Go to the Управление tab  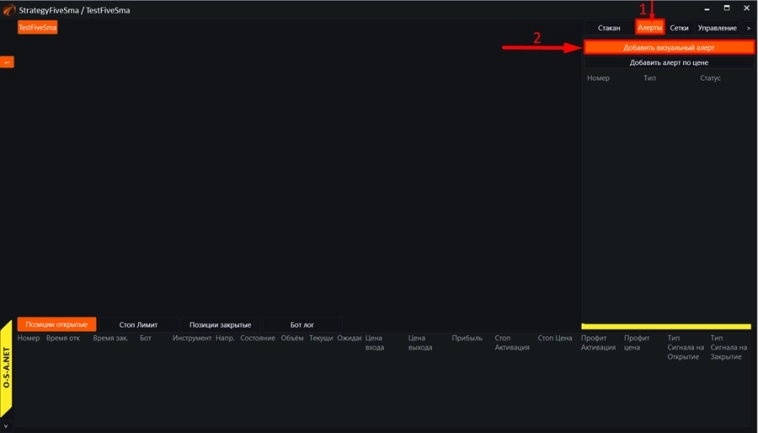point(717,28)
